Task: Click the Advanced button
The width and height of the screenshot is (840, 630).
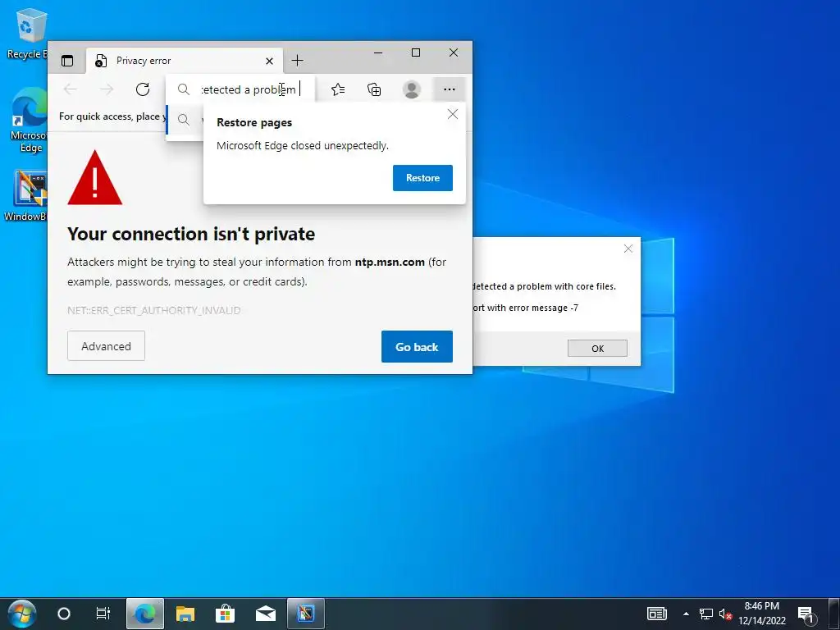Action: pyautogui.click(x=106, y=346)
